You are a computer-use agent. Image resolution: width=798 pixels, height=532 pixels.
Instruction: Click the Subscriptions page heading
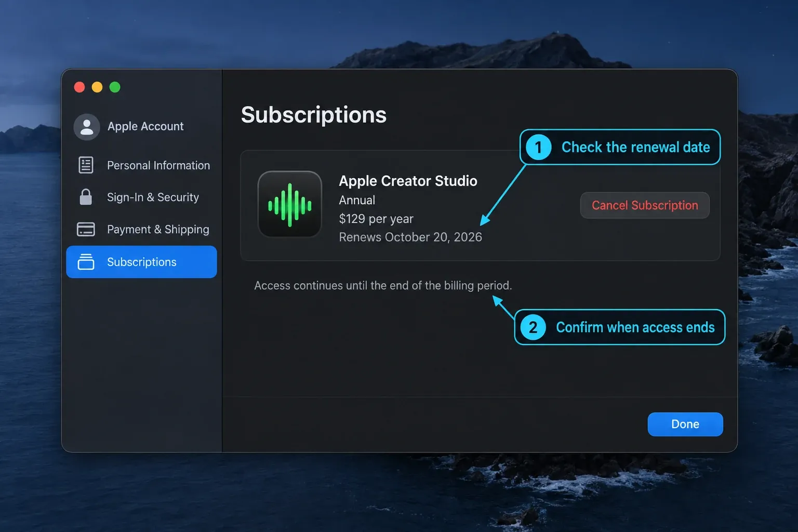coord(314,115)
